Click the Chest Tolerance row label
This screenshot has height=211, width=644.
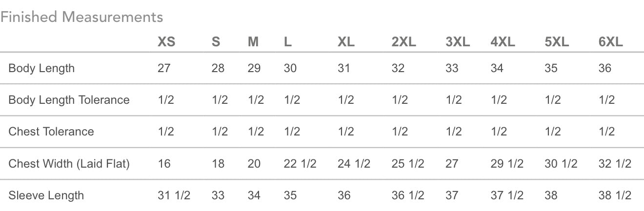(51, 132)
